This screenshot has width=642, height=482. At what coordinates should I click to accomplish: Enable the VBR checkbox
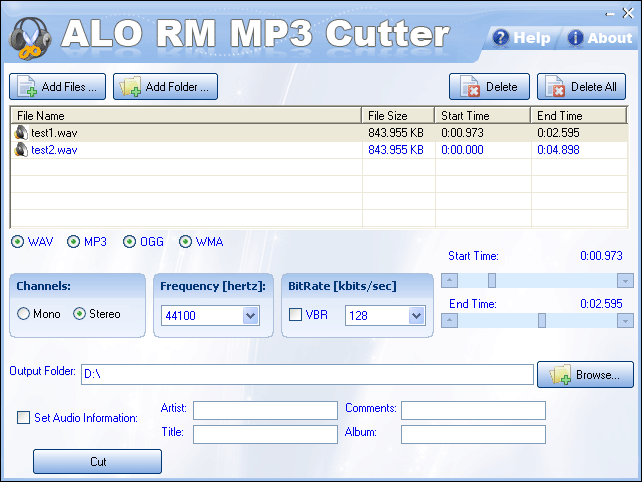(295, 315)
